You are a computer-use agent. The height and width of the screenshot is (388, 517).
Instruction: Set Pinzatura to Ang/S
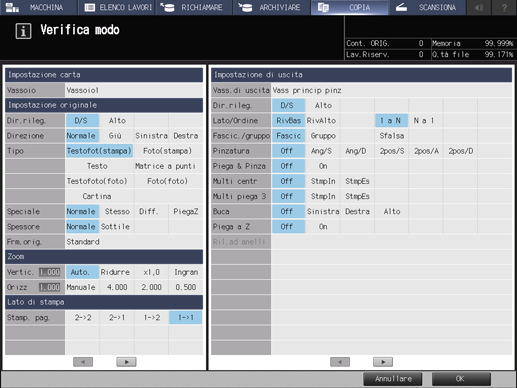click(x=323, y=151)
